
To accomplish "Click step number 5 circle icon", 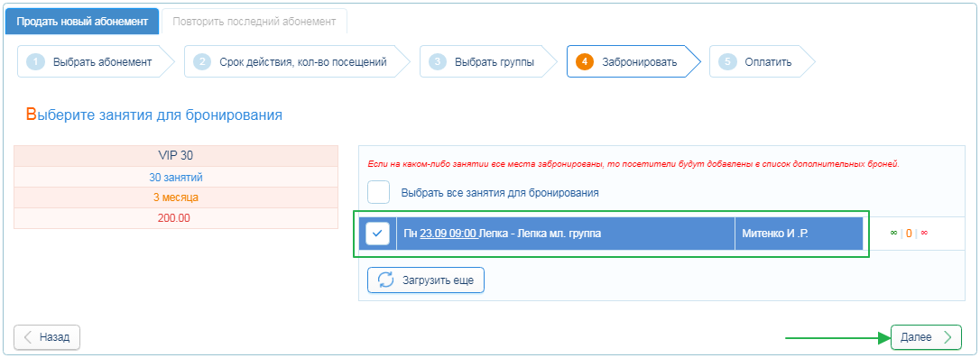I will (727, 62).
